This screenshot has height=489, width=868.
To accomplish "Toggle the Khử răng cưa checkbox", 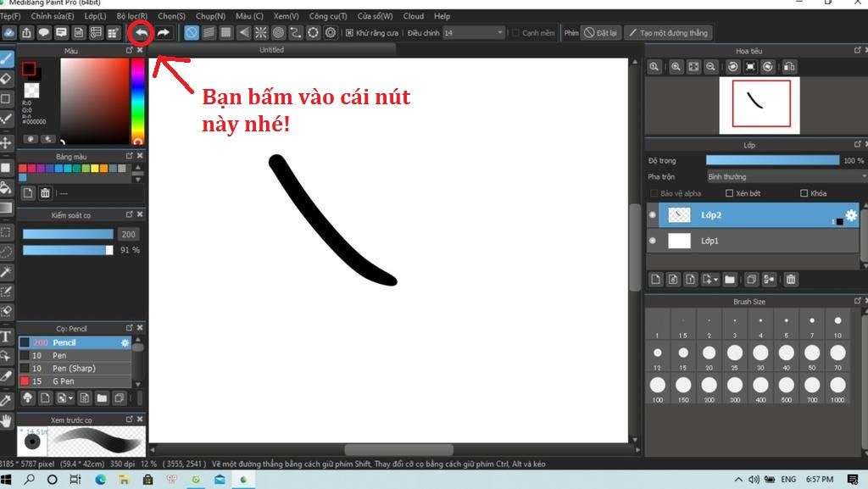I will 350,33.
